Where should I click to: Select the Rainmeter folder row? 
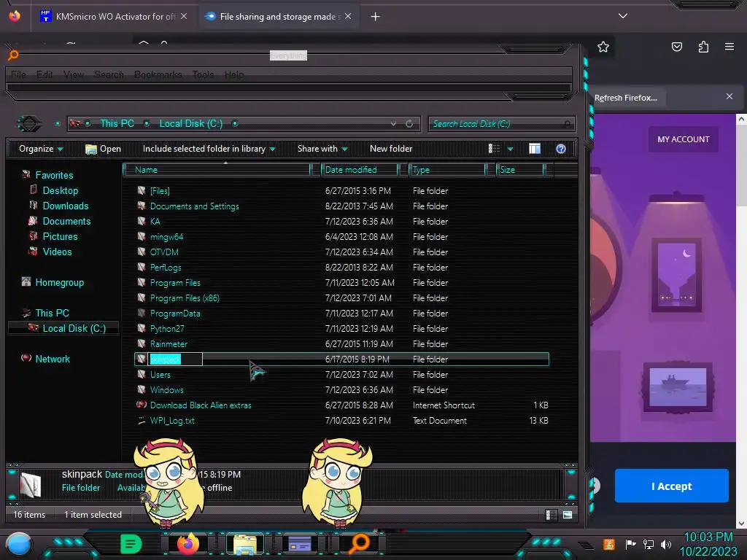[x=342, y=344]
